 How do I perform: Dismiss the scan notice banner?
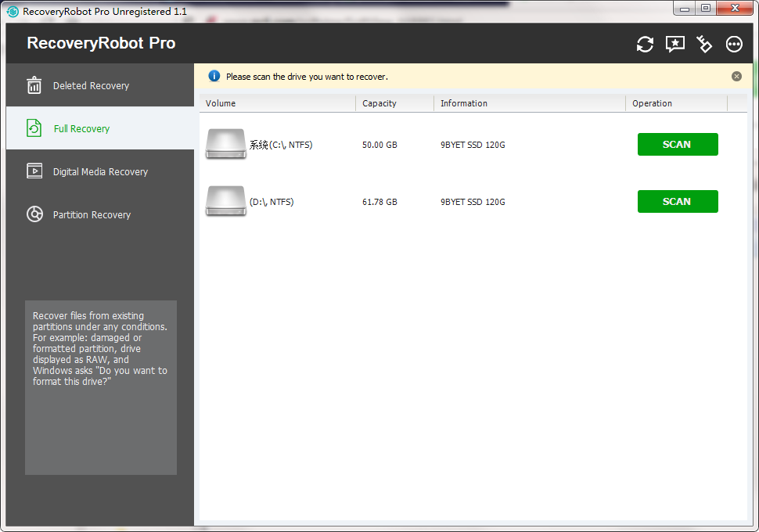pos(736,76)
